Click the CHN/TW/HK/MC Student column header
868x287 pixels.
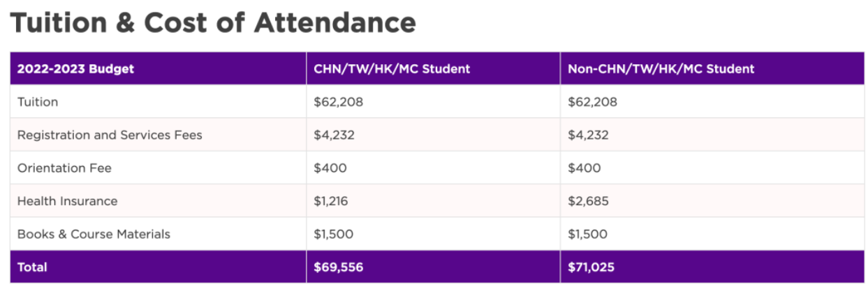coord(392,69)
